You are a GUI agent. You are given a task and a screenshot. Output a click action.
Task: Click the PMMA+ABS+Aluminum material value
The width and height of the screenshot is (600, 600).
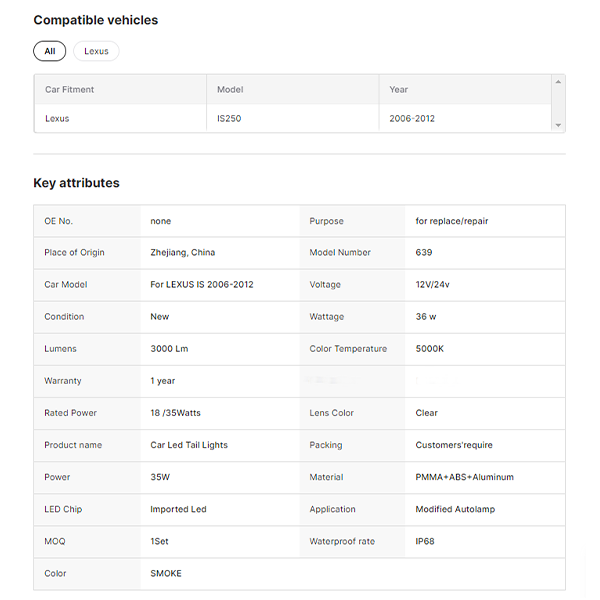click(464, 477)
